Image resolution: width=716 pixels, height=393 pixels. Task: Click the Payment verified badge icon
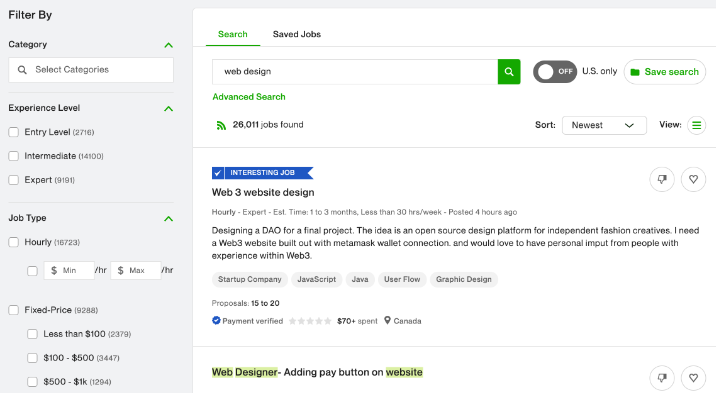point(216,320)
